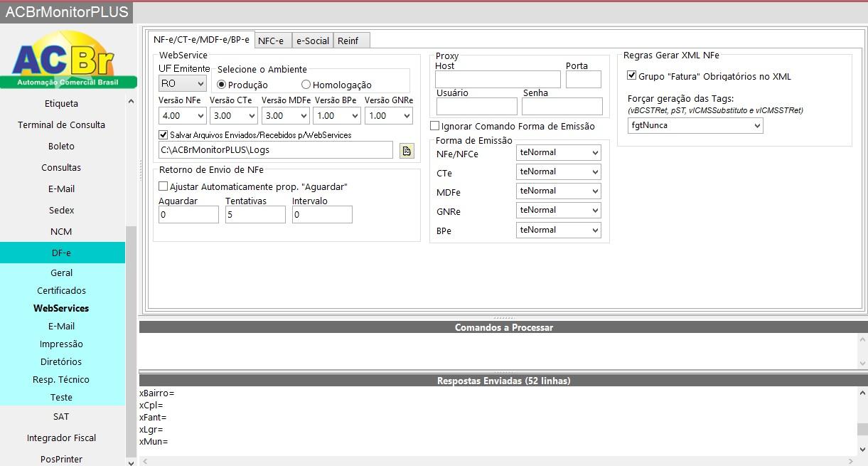
Task: Open the Sedex section in sidebar
Action: 62,210
